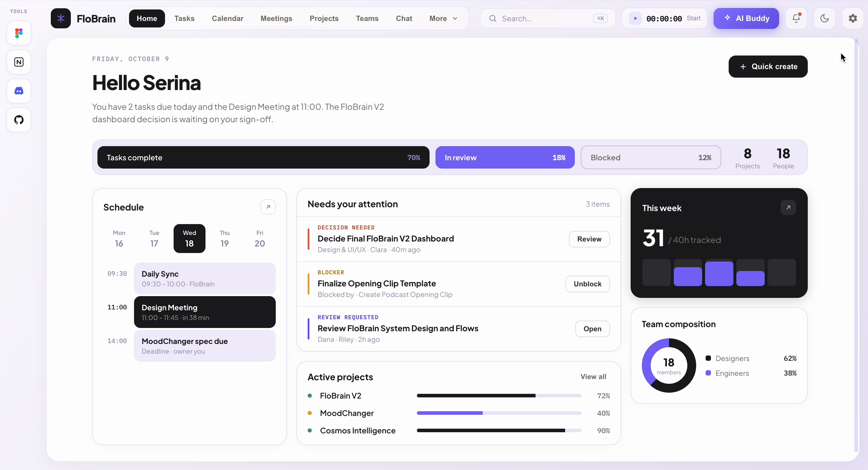Review the FloBrain V2 Dashboard decision

(589, 239)
